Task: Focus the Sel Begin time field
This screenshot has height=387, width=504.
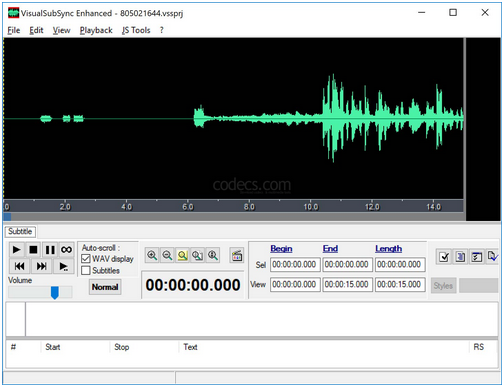Action: (x=295, y=265)
